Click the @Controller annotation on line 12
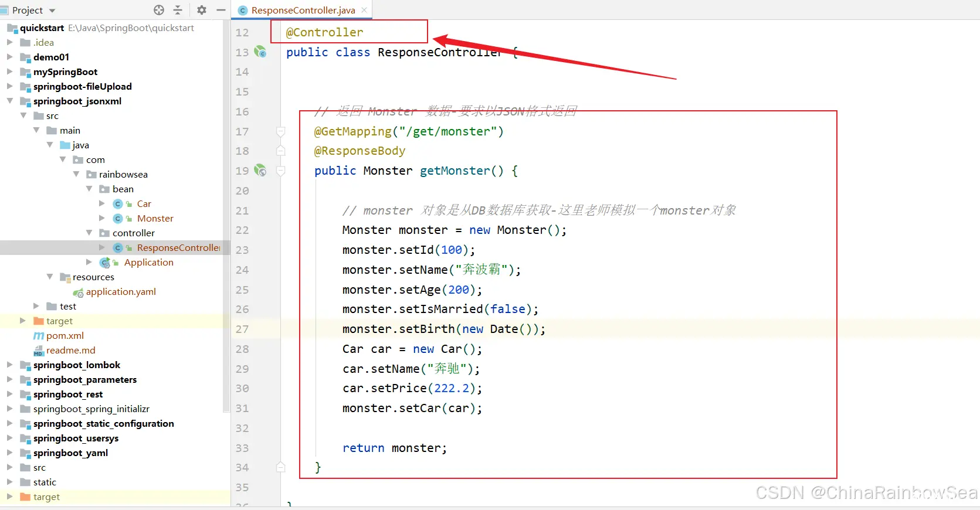Screen dimensions: 980x510 click(324, 32)
